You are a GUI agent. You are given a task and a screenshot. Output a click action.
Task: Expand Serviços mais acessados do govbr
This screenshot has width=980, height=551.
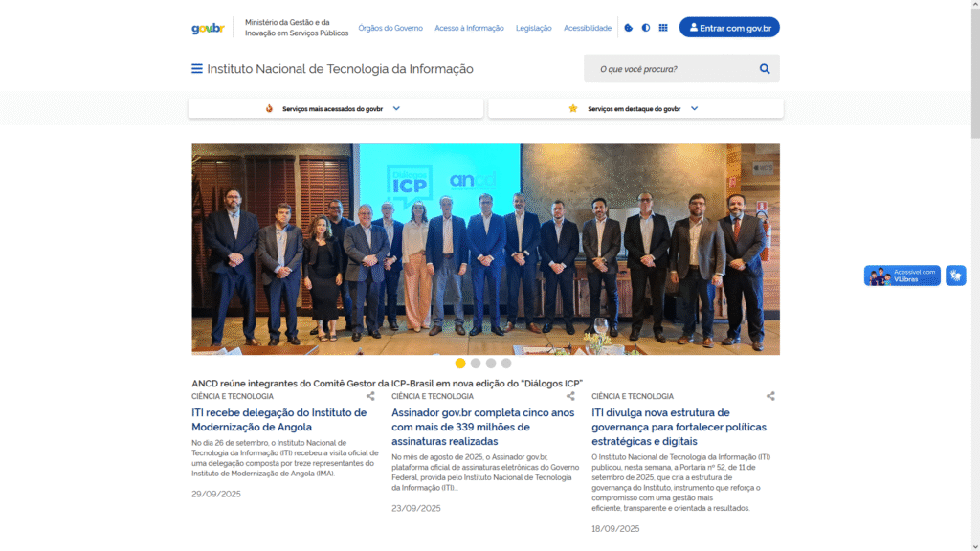336,109
